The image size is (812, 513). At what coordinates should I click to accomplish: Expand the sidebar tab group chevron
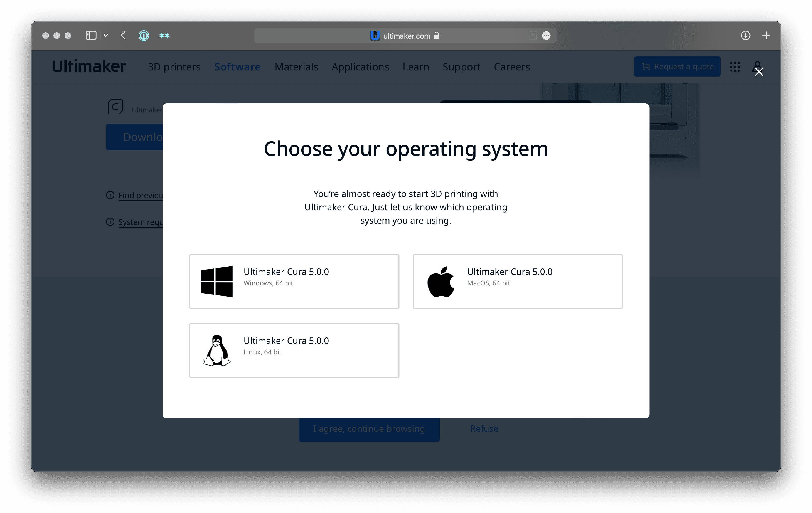click(106, 35)
